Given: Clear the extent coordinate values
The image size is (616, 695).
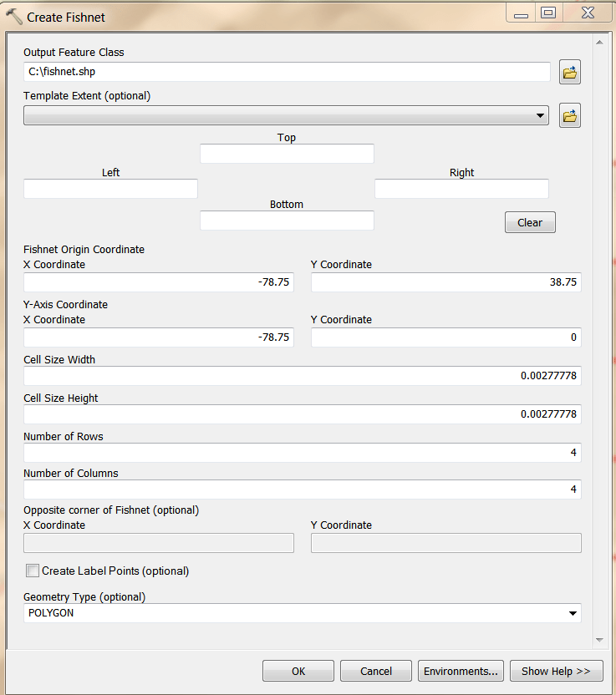Looking at the screenshot, I should [x=529, y=221].
